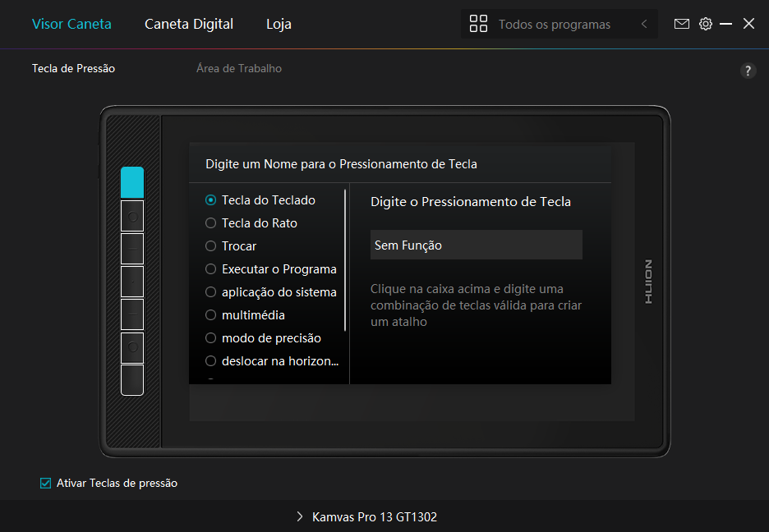The height and width of the screenshot is (532, 769).
Task: Click the second press key with circle
Action: 132,216
